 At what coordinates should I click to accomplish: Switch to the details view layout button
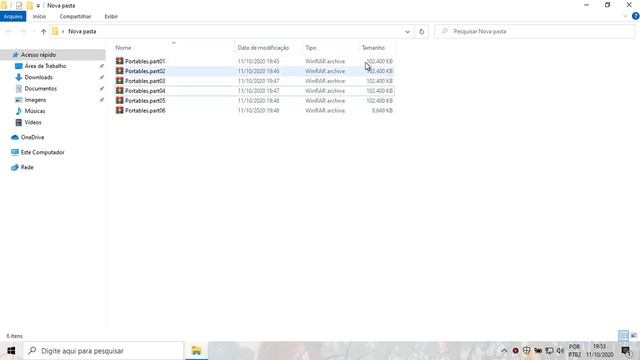(x=623, y=336)
